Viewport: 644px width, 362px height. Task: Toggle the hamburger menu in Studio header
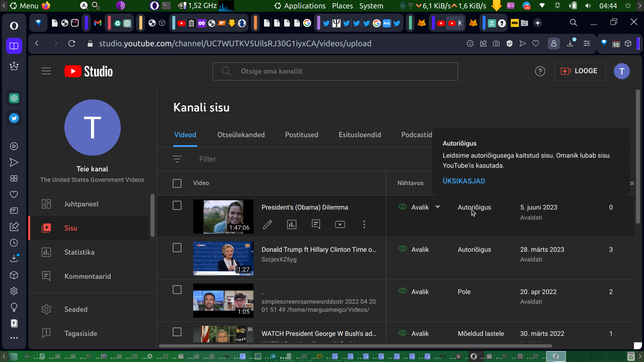pyautogui.click(x=46, y=71)
